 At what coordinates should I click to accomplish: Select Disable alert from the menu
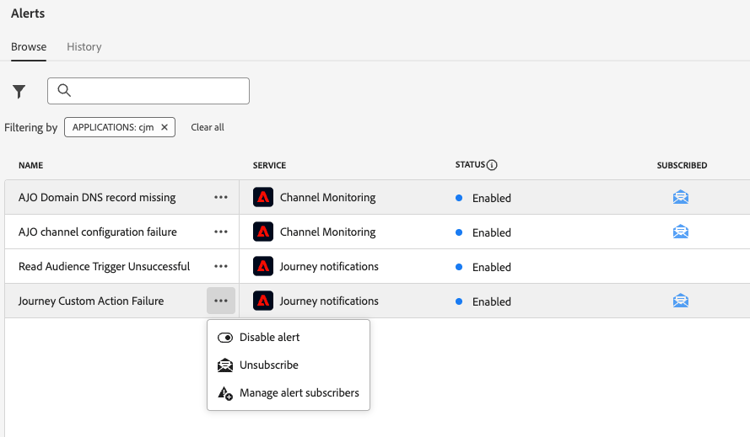(x=269, y=337)
